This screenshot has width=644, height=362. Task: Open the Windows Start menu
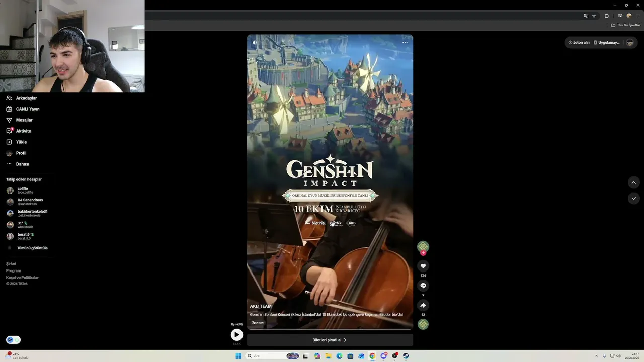(x=238, y=356)
